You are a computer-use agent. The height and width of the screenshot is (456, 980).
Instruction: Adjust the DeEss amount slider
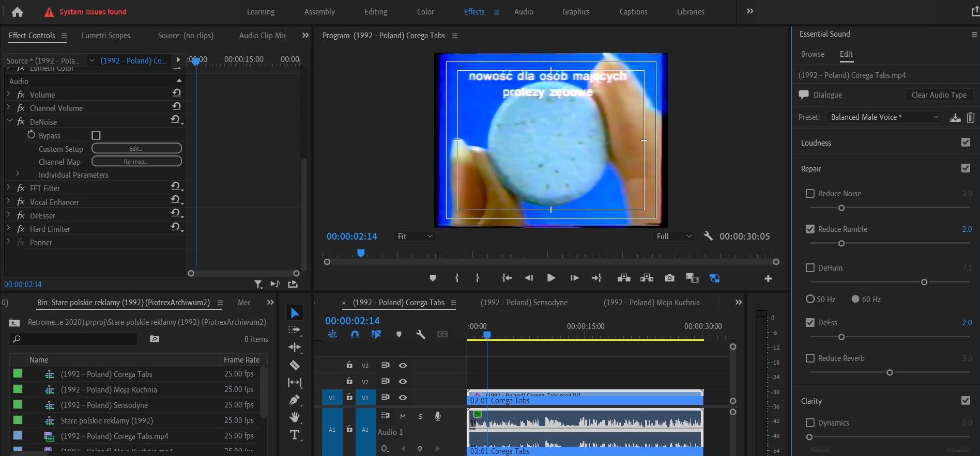pyautogui.click(x=841, y=337)
